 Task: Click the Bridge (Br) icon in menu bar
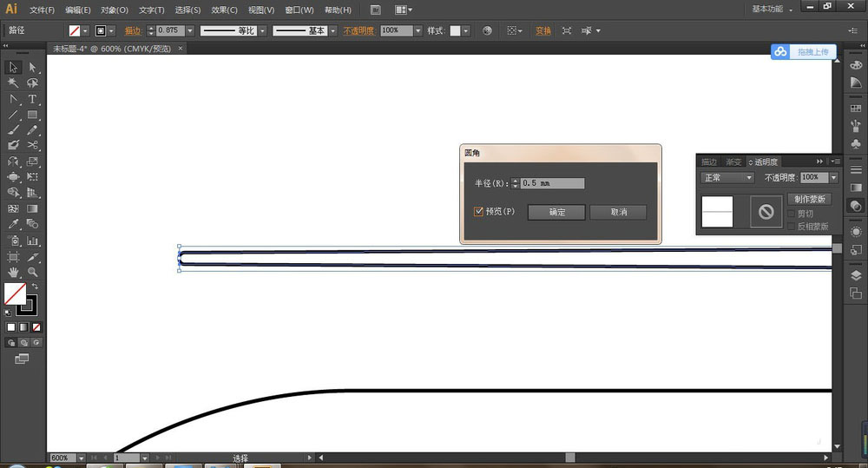point(375,10)
